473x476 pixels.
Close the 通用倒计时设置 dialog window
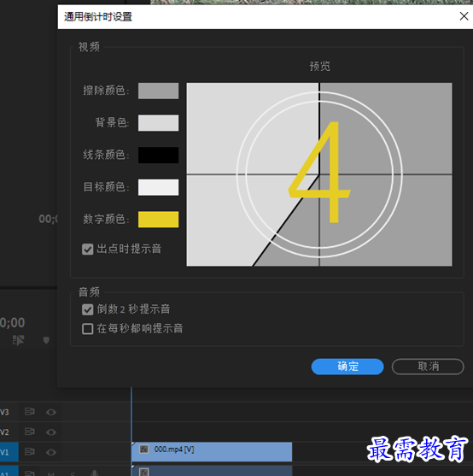464,16
